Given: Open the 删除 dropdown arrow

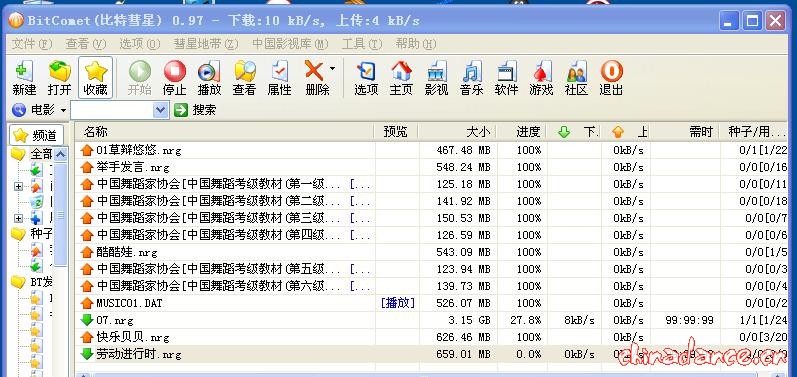Looking at the screenshot, I should pyautogui.click(x=332, y=69).
